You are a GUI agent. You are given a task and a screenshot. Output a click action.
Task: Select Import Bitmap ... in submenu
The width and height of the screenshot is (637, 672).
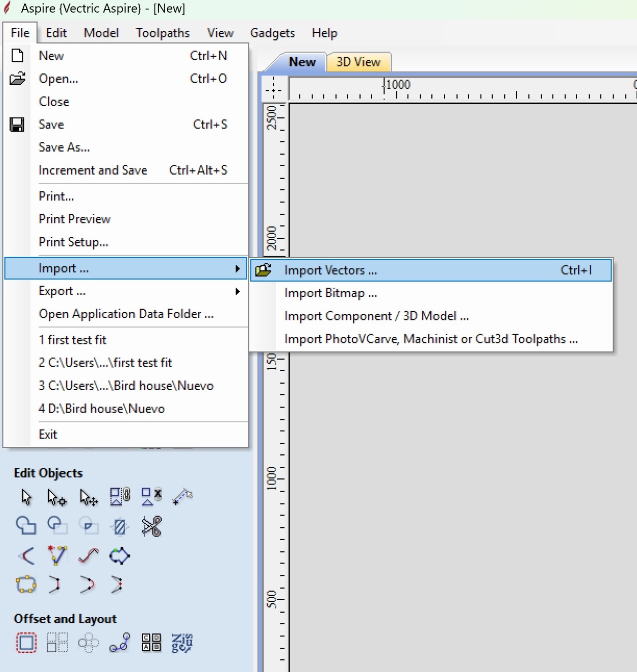pyautogui.click(x=431, y=293)
